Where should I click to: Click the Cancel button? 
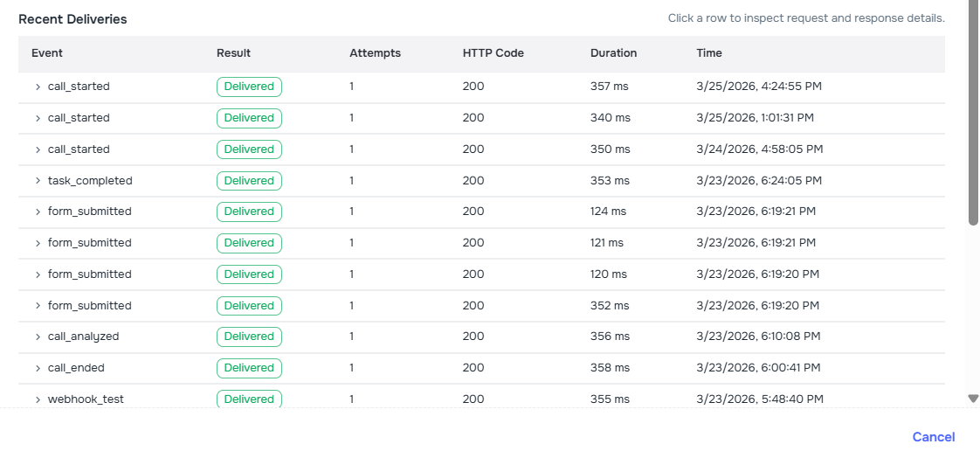tap(933, 437)
